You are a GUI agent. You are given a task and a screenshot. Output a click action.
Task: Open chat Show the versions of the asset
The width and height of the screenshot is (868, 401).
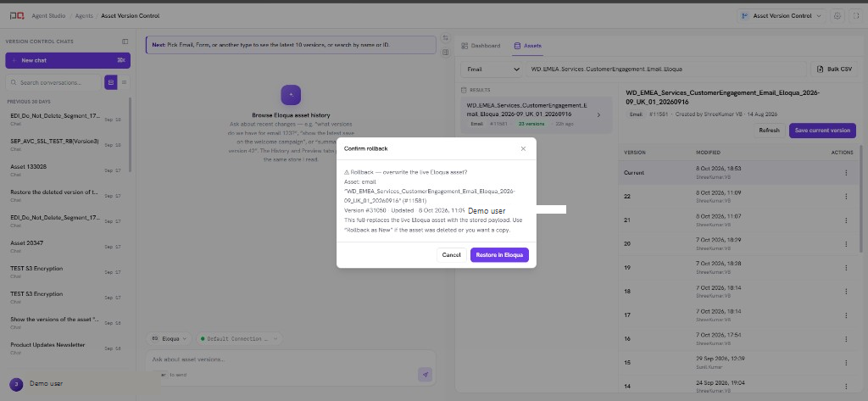coord(68,322)
